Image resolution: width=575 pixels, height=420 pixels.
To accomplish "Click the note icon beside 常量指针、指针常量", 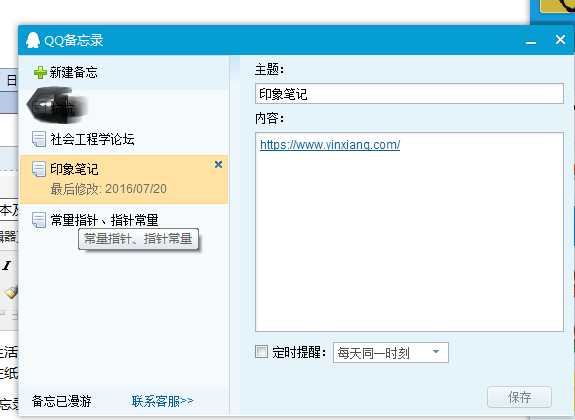I will coord(39,220).
